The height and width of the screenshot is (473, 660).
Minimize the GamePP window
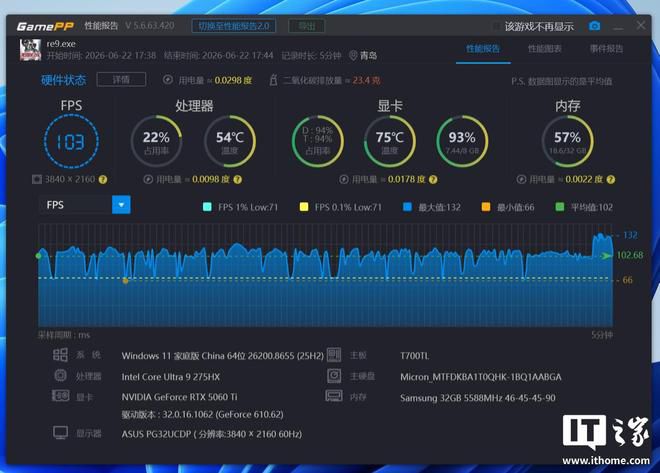coord(618,27)
